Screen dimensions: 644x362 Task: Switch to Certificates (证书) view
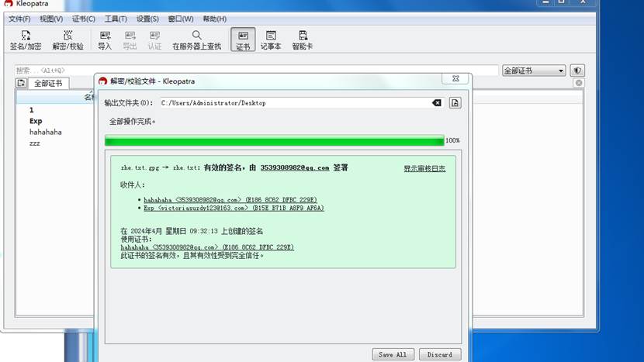tap(243, 40)
